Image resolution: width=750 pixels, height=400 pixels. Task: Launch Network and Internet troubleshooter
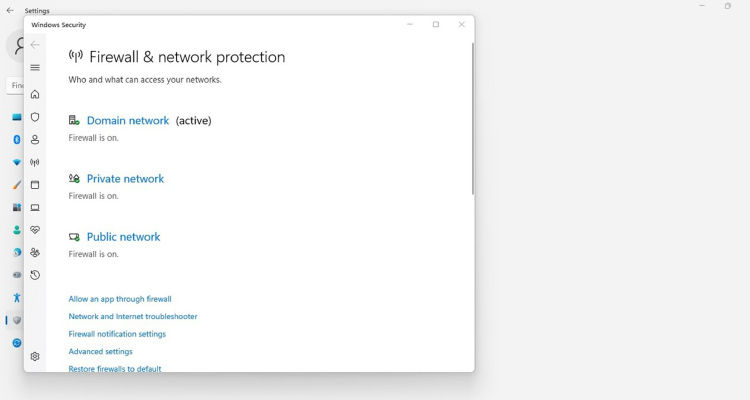[x=133, y=316]
